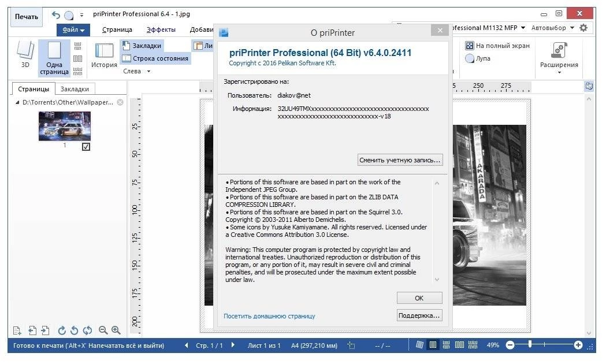The width and height of the screenshot is (606, 364).
Task: Click rotate 180 degrees icon
Action: (x=87, y=330)
